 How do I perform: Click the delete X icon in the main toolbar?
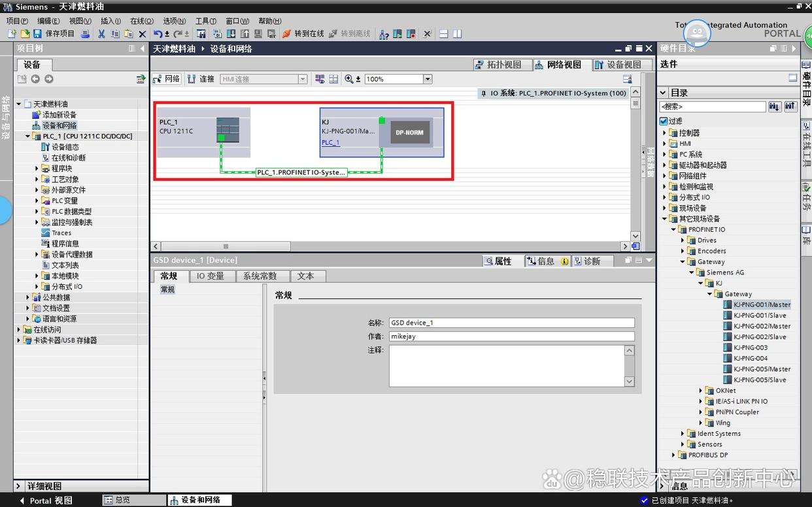[x=142, y=34]
